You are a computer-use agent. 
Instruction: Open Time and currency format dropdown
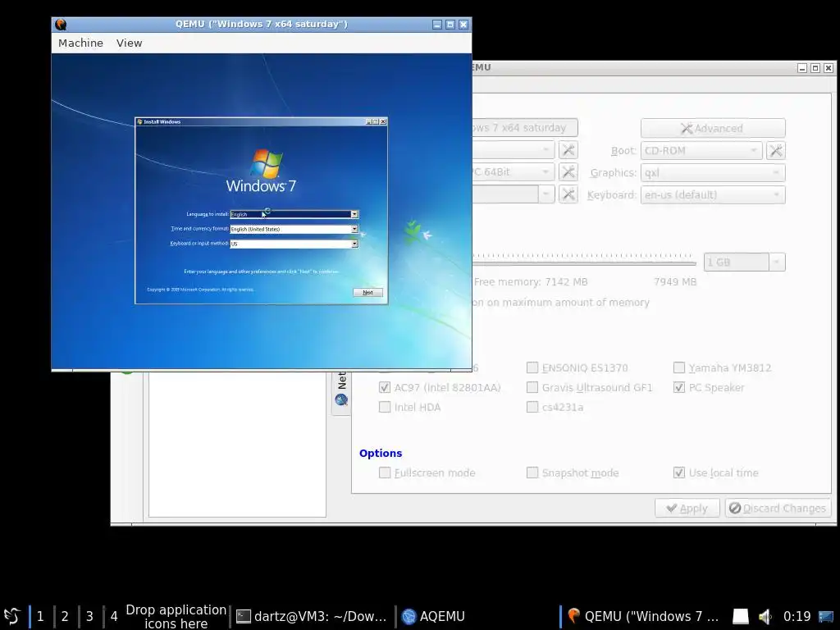point(294,229)
